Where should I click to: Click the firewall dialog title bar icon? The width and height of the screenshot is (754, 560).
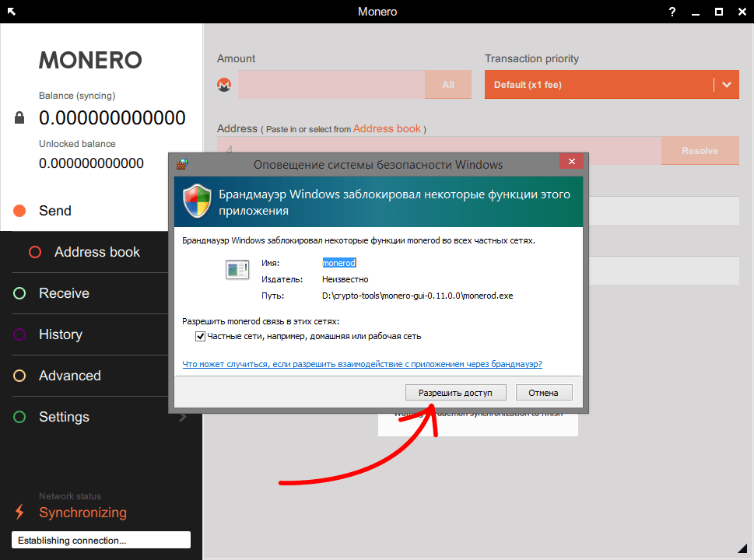point(182,164)
